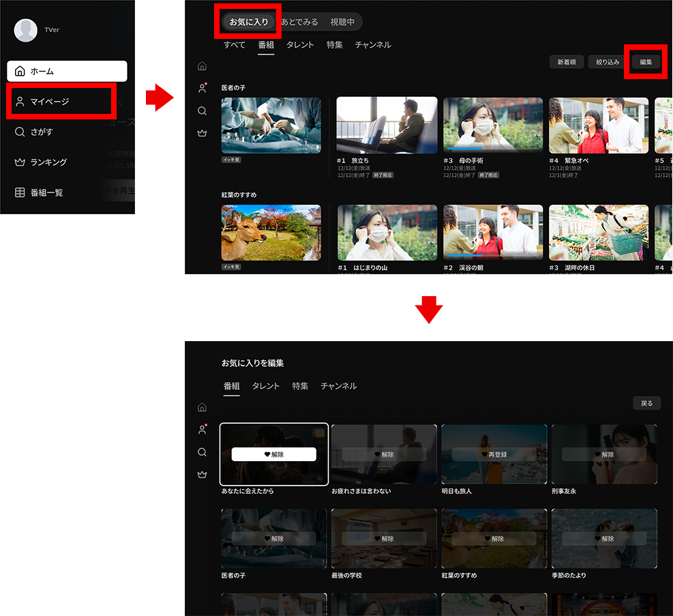Open 番組一覧 in the expanded side menu
Image resolution: width=673 pixels, height=616 pixels.
coord(39,192)
